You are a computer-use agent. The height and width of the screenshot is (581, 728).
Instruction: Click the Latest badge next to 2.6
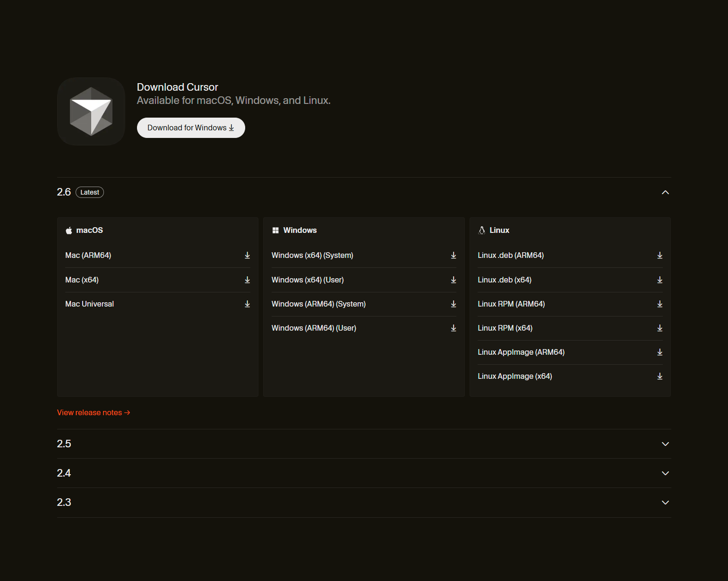pyautogui.click(x=89, y=192)
